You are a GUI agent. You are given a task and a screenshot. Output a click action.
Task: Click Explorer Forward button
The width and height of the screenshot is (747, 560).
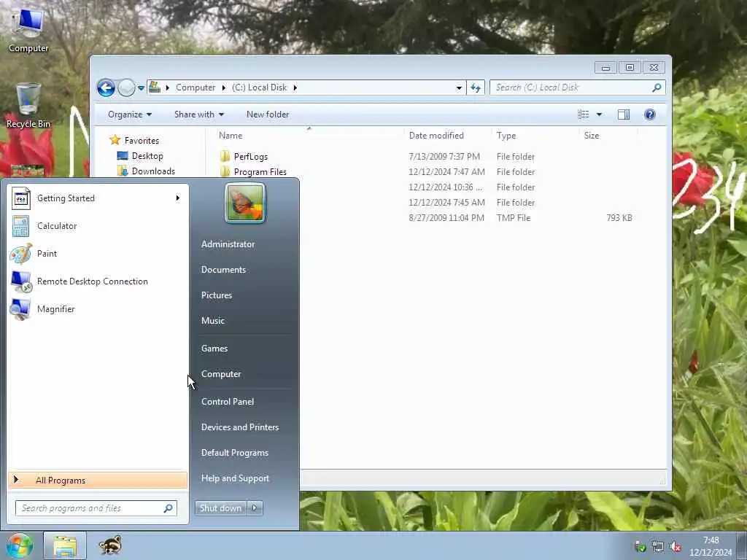[126, 87]
